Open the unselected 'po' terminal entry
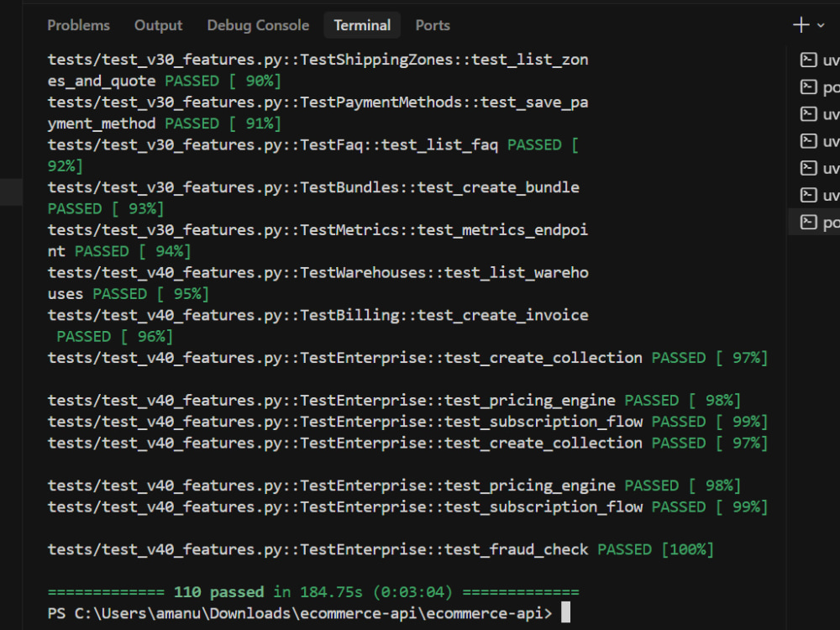Viewport: 840px width, 630px height. 818,87
